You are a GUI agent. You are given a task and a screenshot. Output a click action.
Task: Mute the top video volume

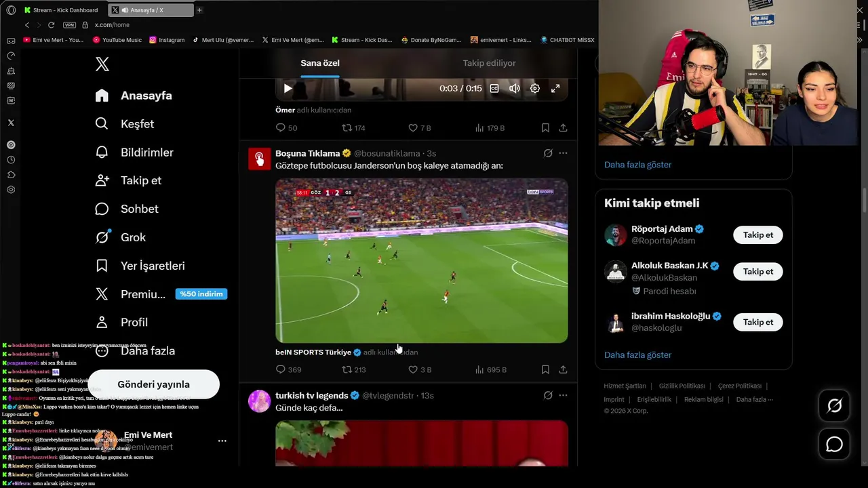pyautogui.click(x=515, y=88)
